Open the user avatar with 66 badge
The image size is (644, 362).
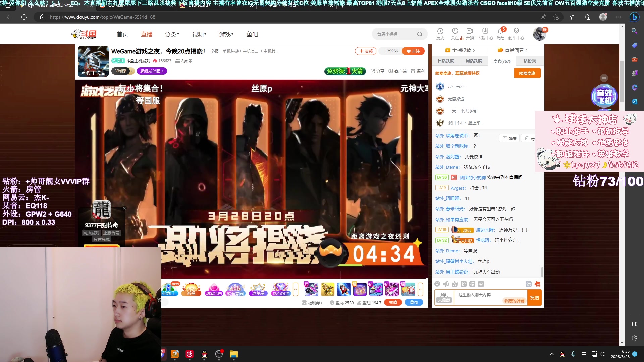pyautogui.click(x=539, y=34)
